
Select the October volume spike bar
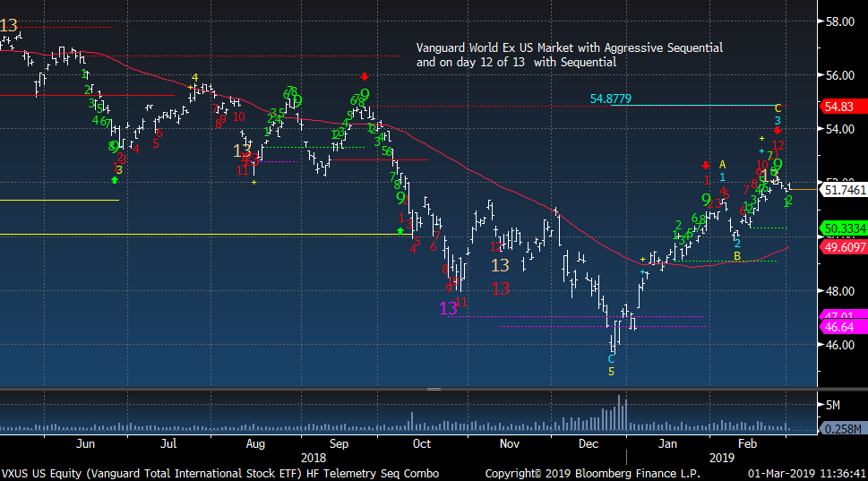412,421
